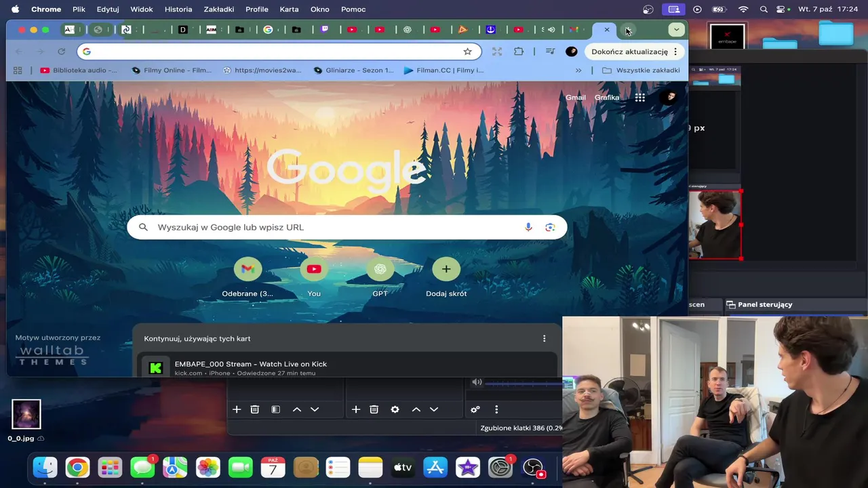Open the Photos app in the Dock
Screen dimensions: 868x488
208,468
